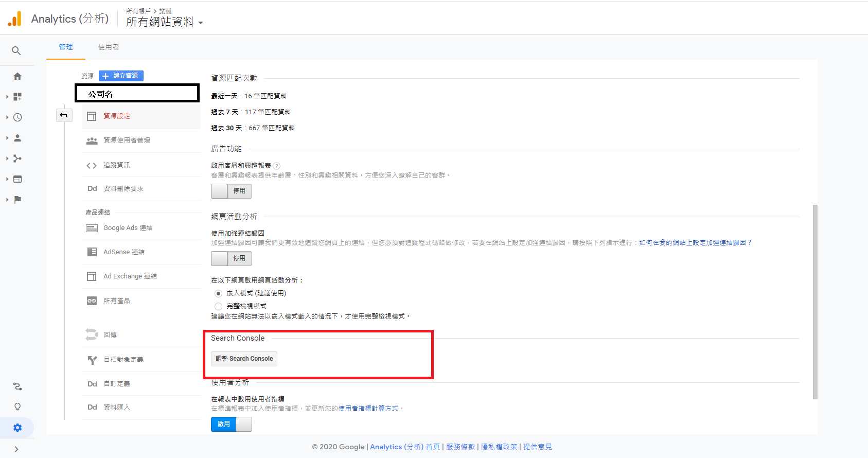This screenshot has width=868, height=458.
Task: Click the back arrow beside property column
Action: tap(64, 115)
